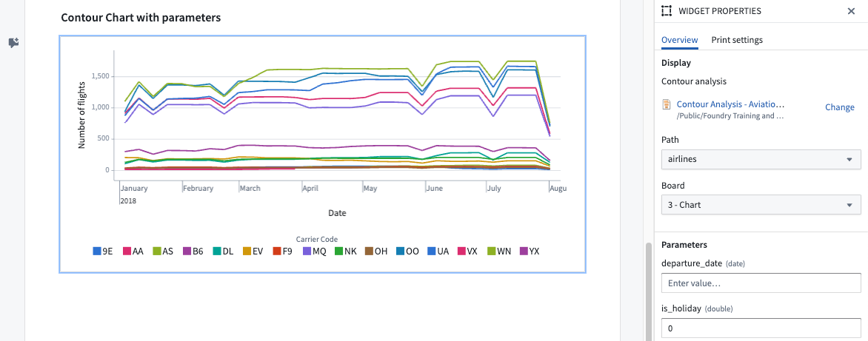Click the YX legend color swatch

[x=523, y=251]
